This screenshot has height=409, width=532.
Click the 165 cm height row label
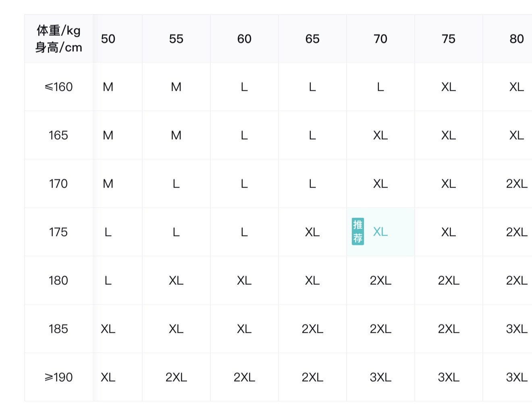point(59,135)
